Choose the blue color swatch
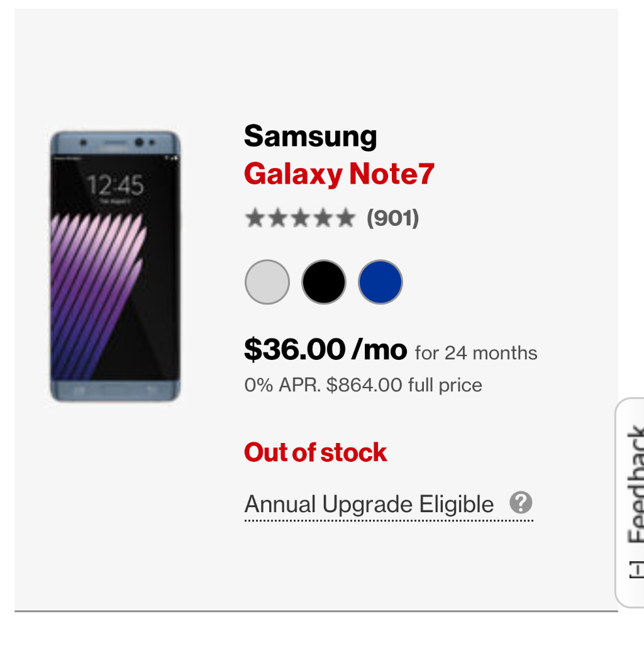The image size is (644, 650). pyautogui.click(x=380, y=282)
